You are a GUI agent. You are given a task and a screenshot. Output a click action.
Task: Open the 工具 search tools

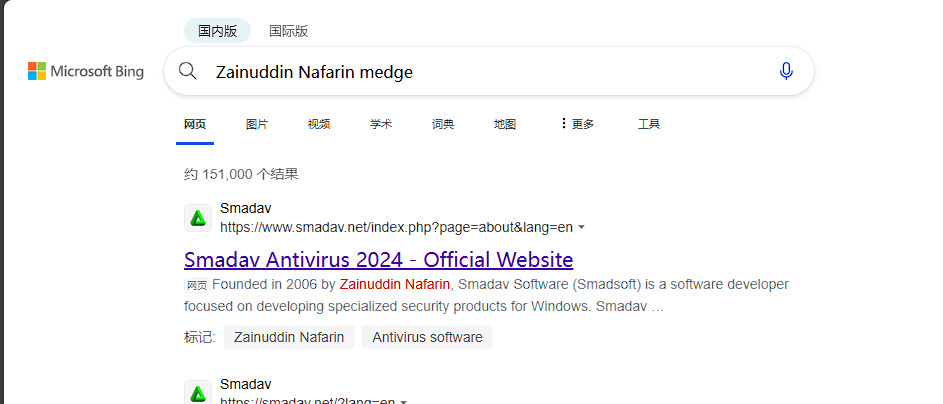649,124
